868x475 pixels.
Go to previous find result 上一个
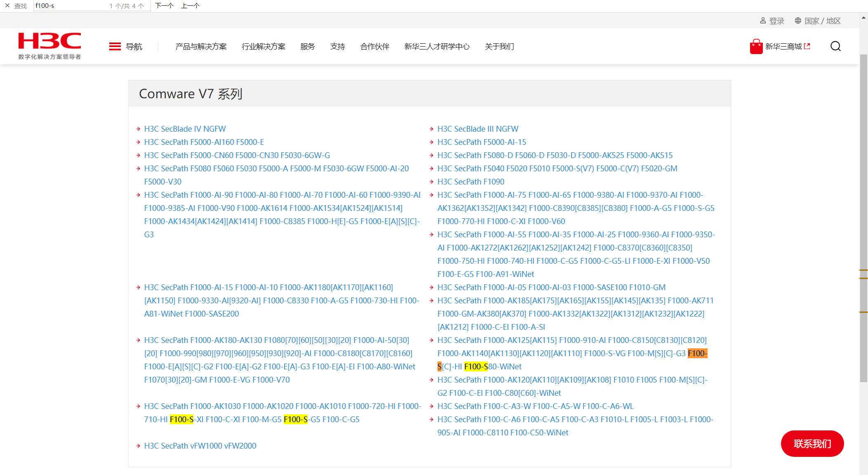[190, 6]
